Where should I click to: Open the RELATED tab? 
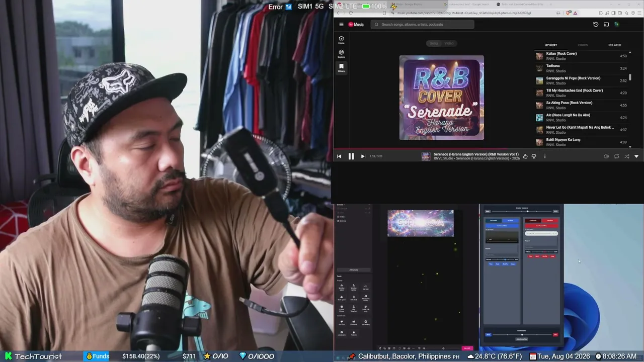point(615,45)
